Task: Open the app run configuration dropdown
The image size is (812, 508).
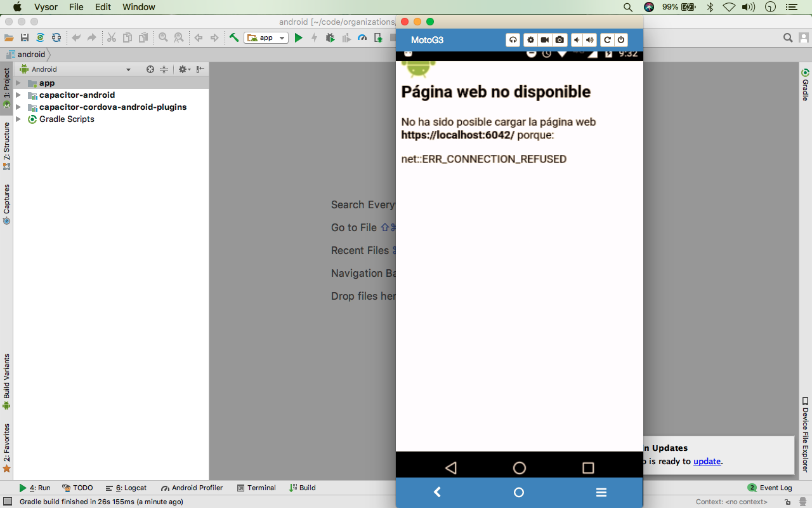Action: 282,37
